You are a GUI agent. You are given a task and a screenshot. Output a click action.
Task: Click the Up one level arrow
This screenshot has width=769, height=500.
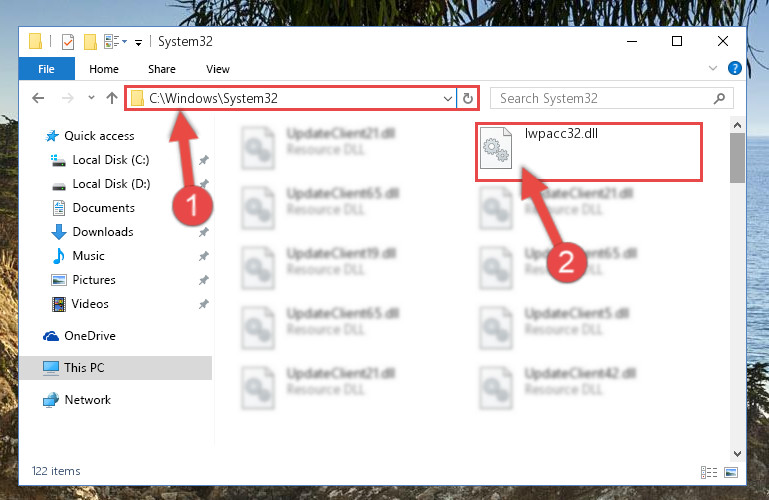pos(112,98)
